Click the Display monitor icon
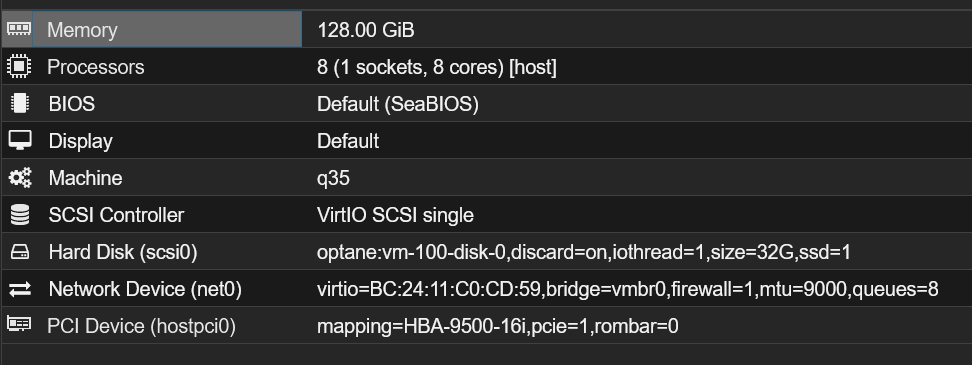The width and height of the screenshot is (972, 365). pyautogui.click(x=19, y=141)
